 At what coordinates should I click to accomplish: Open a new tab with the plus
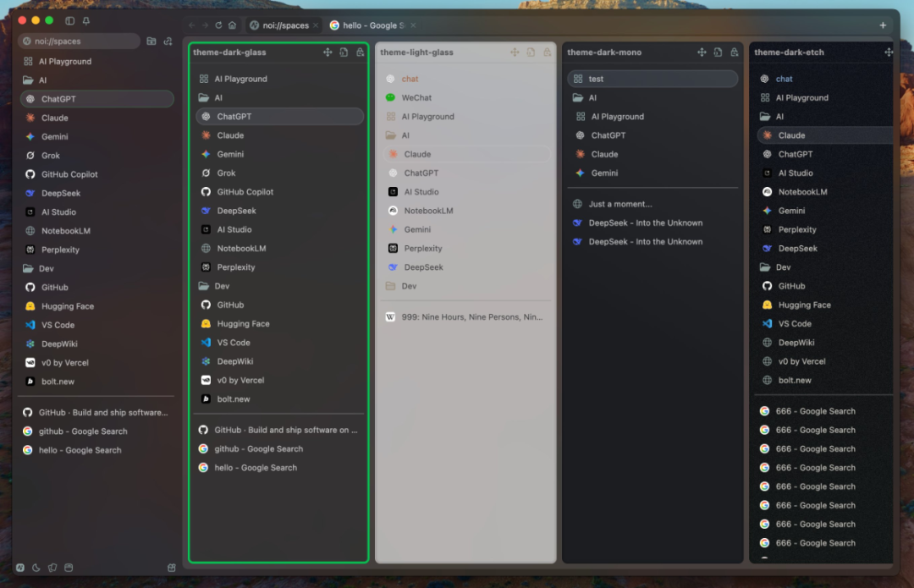883,25
